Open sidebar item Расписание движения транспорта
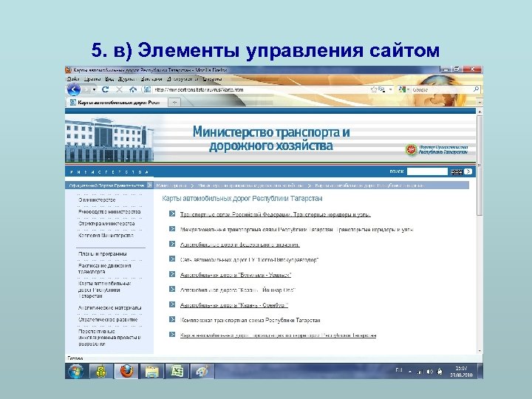This screenshot has width=532, height=399. (x=104, y=268)
